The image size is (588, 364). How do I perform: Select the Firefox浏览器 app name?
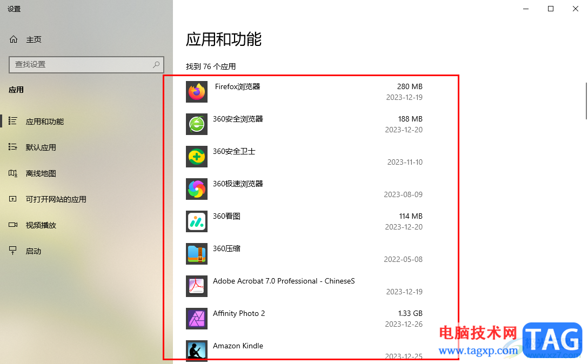click(237, 86)
